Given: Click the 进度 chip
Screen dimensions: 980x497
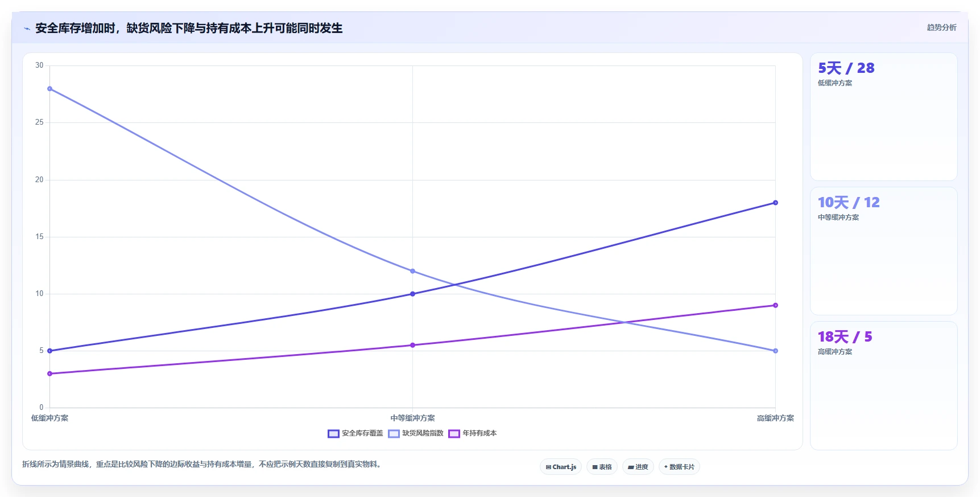Looking at the screenshot, I should click(638, 467).
